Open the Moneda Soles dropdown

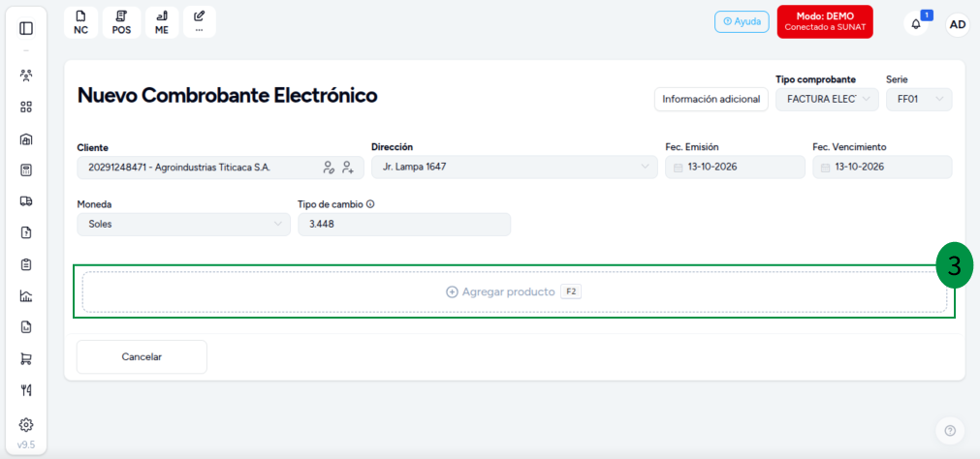click(x=184, y=225)
